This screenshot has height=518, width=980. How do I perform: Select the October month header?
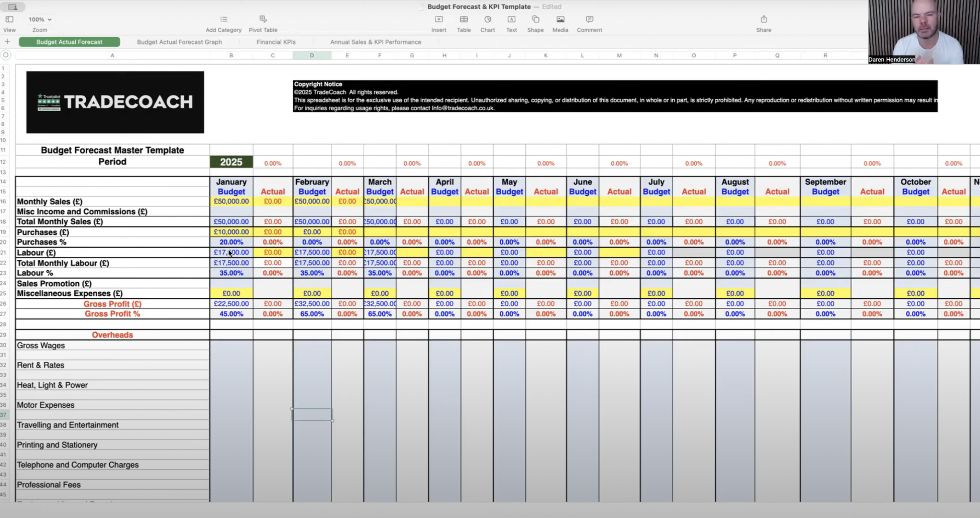click(915, 182)
